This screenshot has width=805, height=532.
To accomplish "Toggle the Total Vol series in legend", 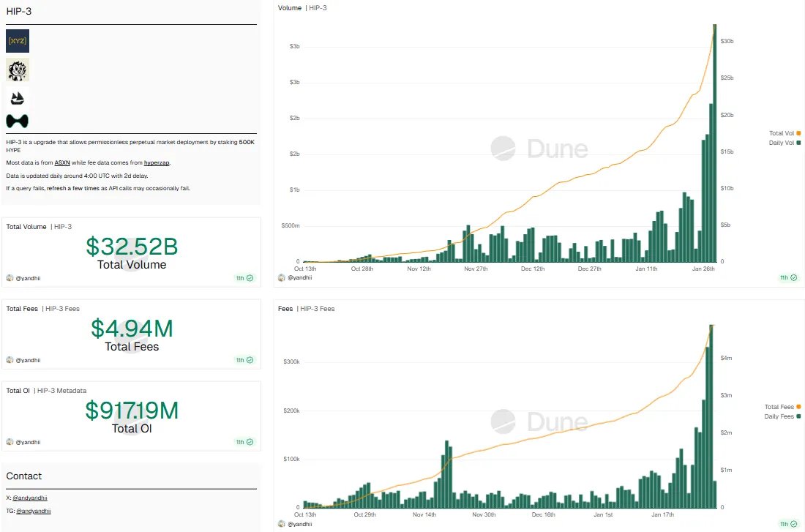I will pyautogui.click(x=784, y=133).
